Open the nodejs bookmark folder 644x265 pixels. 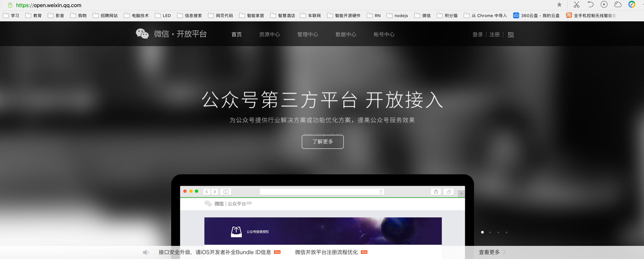[x=397, y=16]
